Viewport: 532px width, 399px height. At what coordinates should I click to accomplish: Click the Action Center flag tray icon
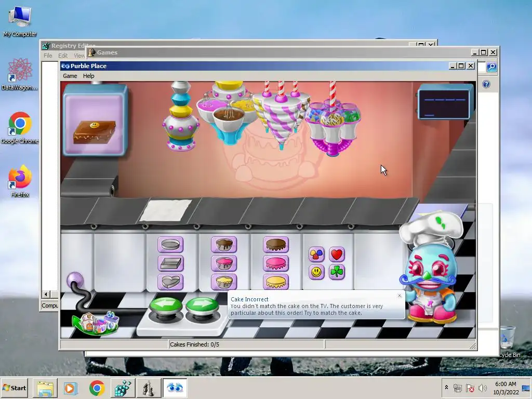470,388
